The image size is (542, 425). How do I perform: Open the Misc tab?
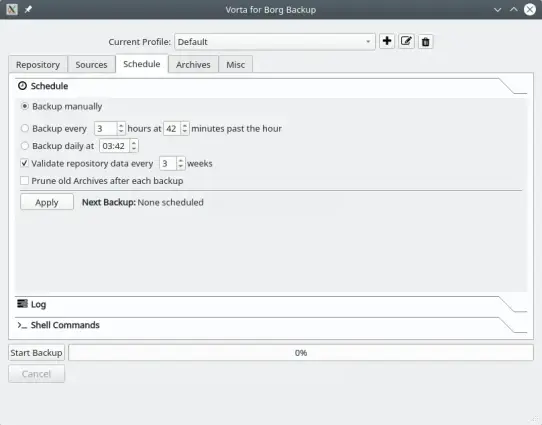click(236, 65)
